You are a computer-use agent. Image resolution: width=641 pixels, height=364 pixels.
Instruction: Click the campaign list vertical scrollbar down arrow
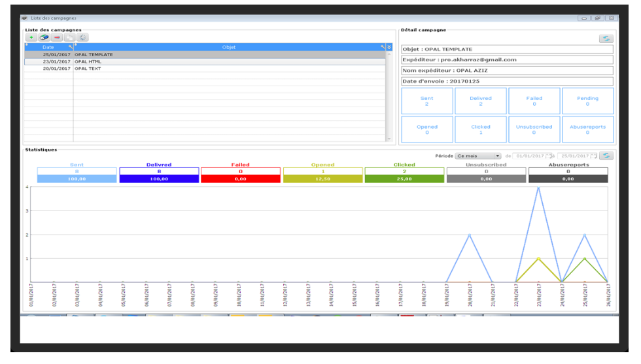click(389, 139)
